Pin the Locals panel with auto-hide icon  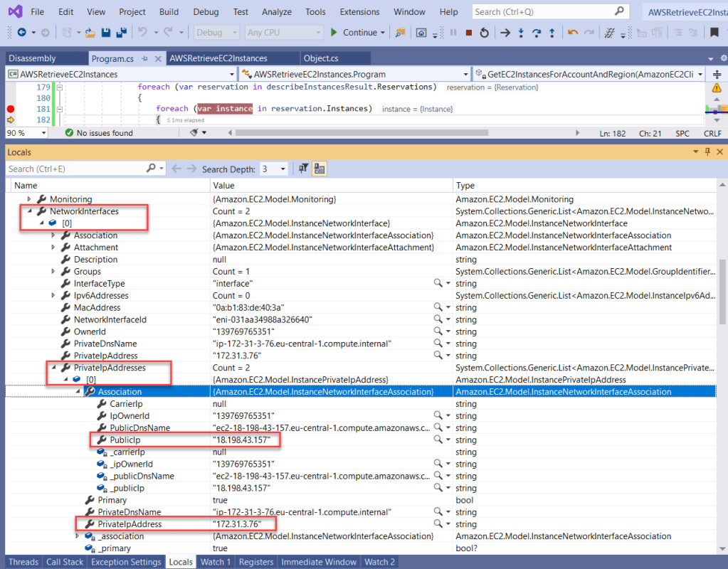(707, 152)
